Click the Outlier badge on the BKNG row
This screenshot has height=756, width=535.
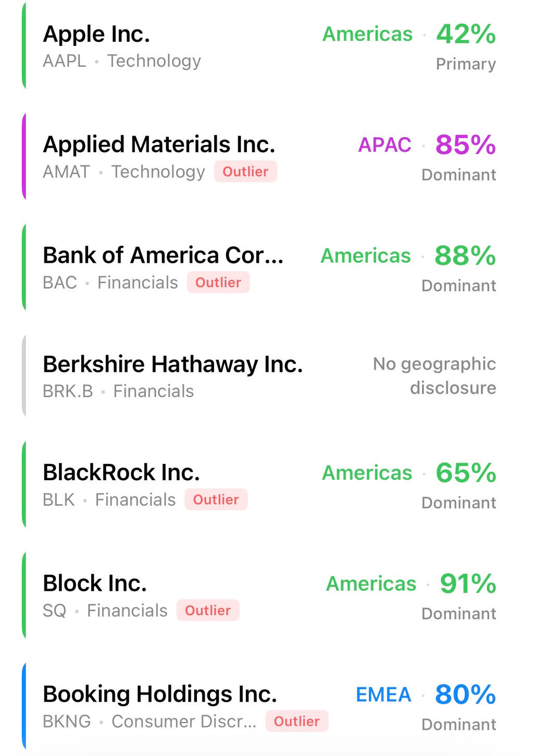click(x=296, y=722)
